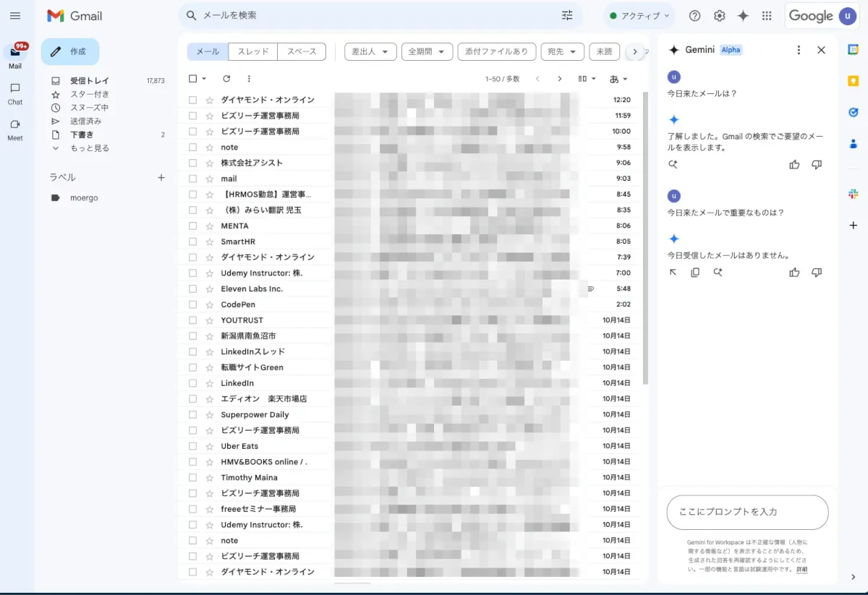Open the 宛先 filter dropdown

click(562, 52)
